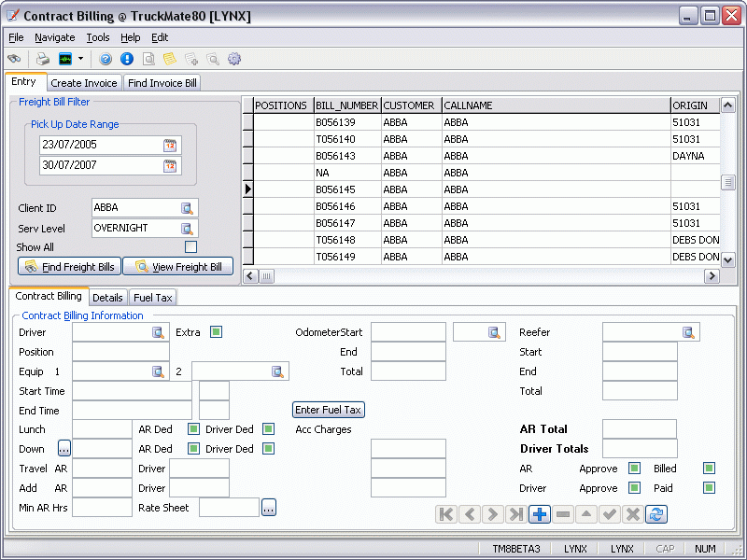Click the blue exclamation mark icon

tap(127, 59)
